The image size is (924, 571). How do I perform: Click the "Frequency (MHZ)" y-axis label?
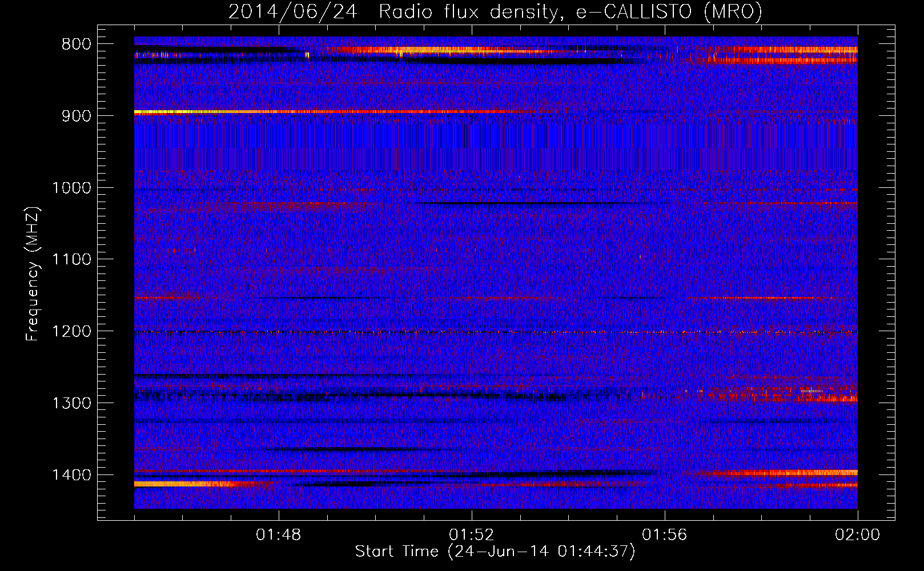pos(33,274)
